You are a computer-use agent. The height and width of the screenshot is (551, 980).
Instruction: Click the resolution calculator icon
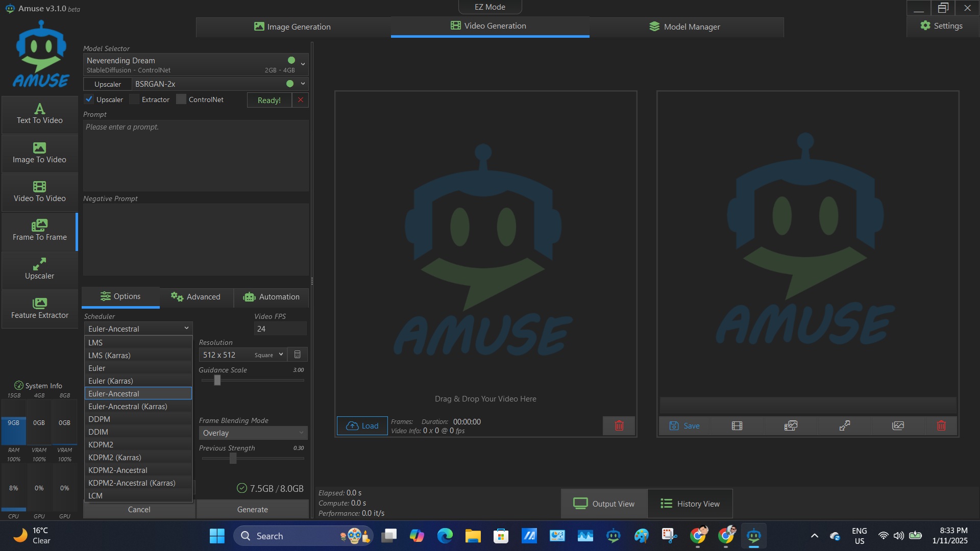click(298, 355)
